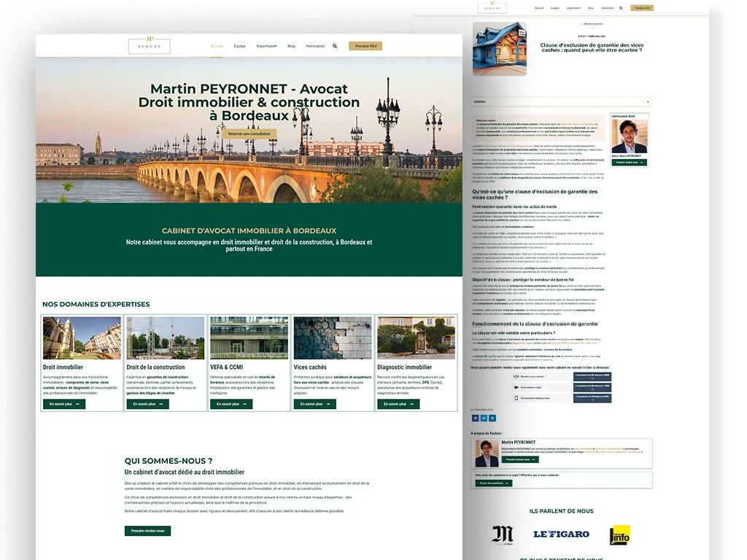Click the calendar icon next to the publication date
The image size is (747, 560).
click(471, 409)
